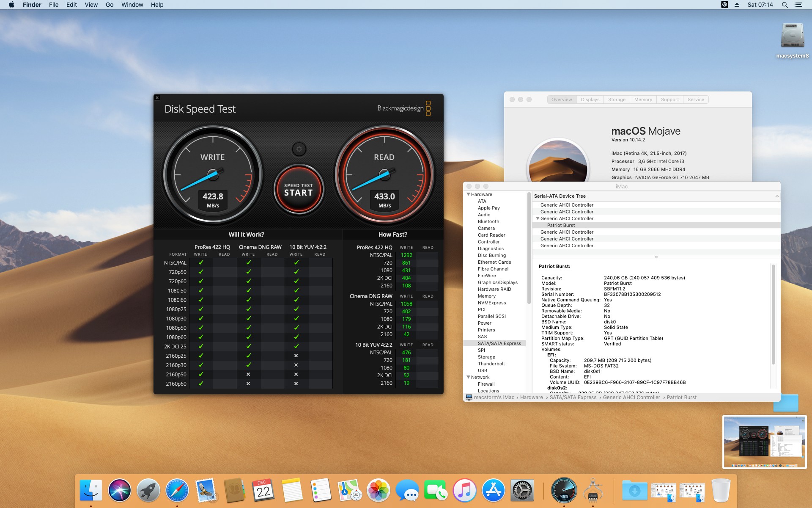Image resolution: width=812 pixels, height=508 pixels.
Task: Click the Patriot Burst details scrollbar
Action: tap(773, 313)
